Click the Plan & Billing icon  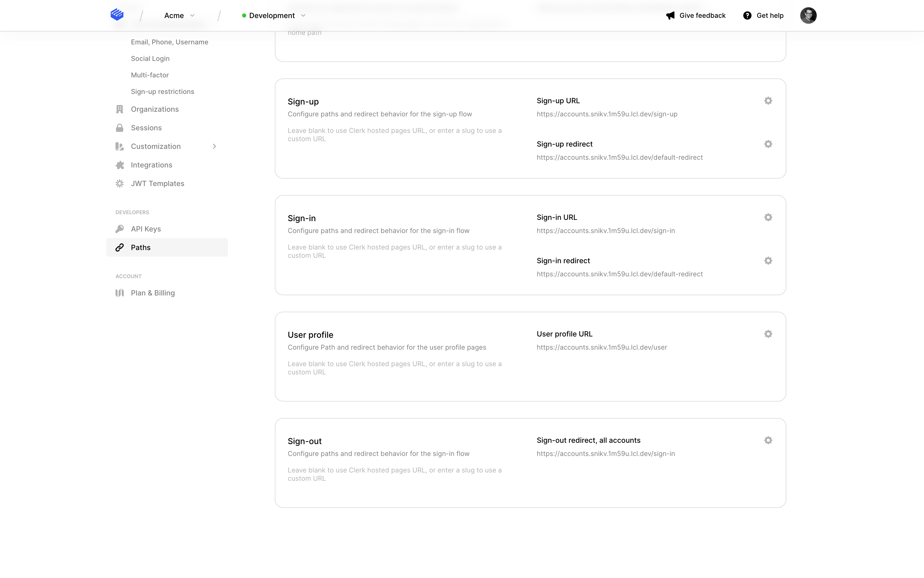[120, 293]
